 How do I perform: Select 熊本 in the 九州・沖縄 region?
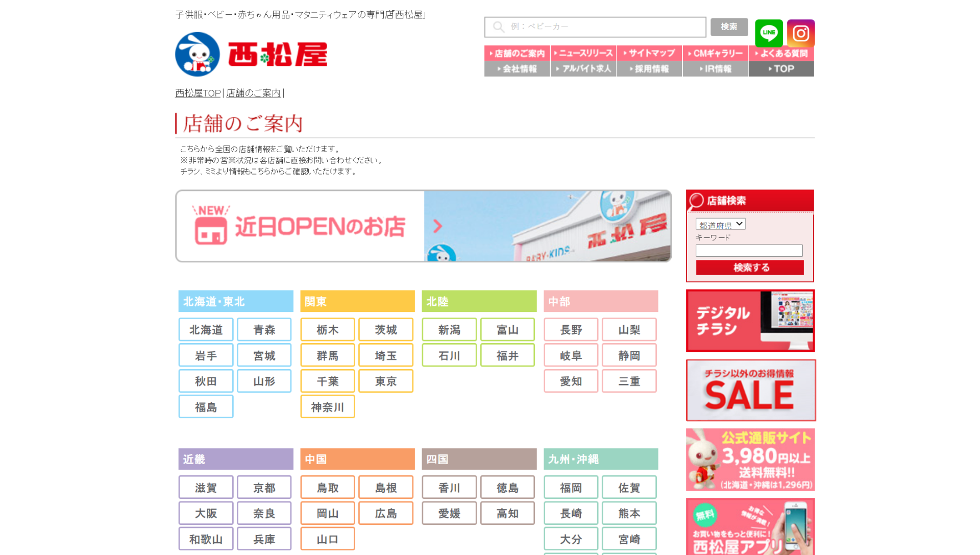coord(629,513)
